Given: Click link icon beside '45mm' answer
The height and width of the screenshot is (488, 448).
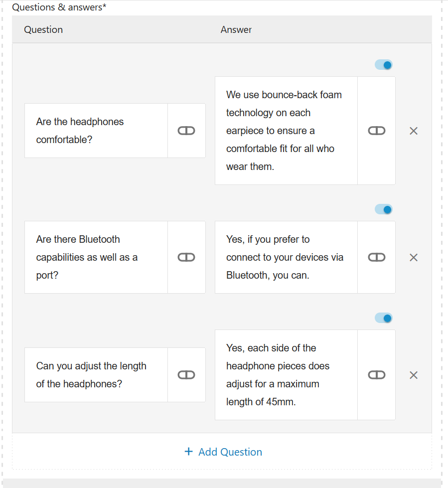Looking at the screenshot, I should 376,375.
